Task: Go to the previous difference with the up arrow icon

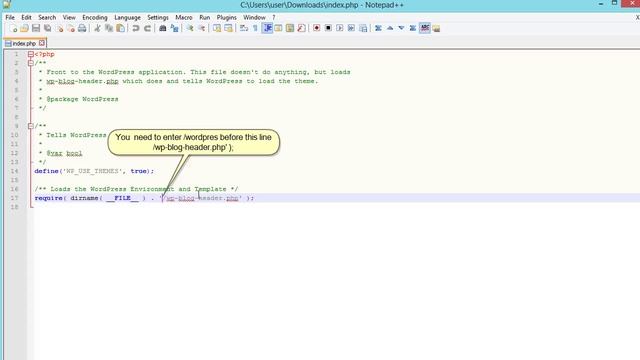Action: [x=390, y=28]
